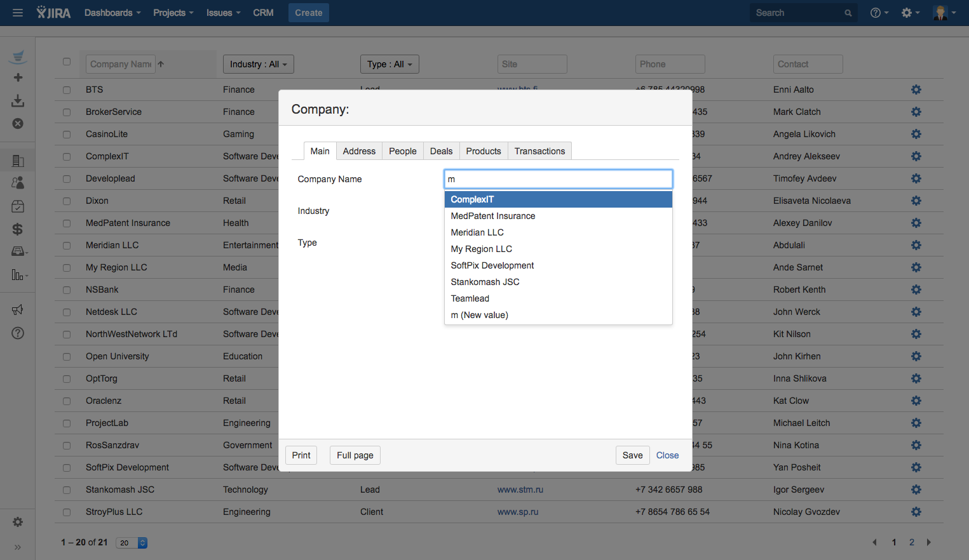This screenshot has height=560, width=969.
Task: Click the megaphone icon in sidebar
Action: (x=18, y=310)
